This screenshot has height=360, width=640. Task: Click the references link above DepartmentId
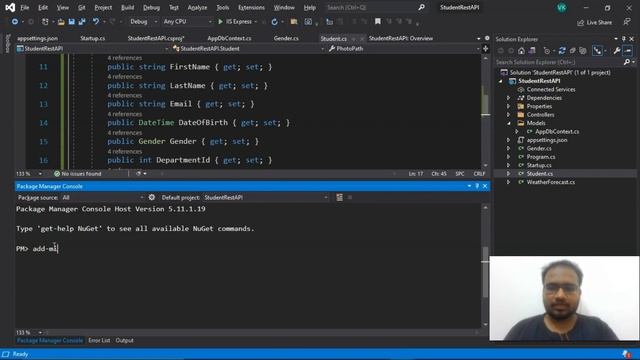(x=124, y=151)
